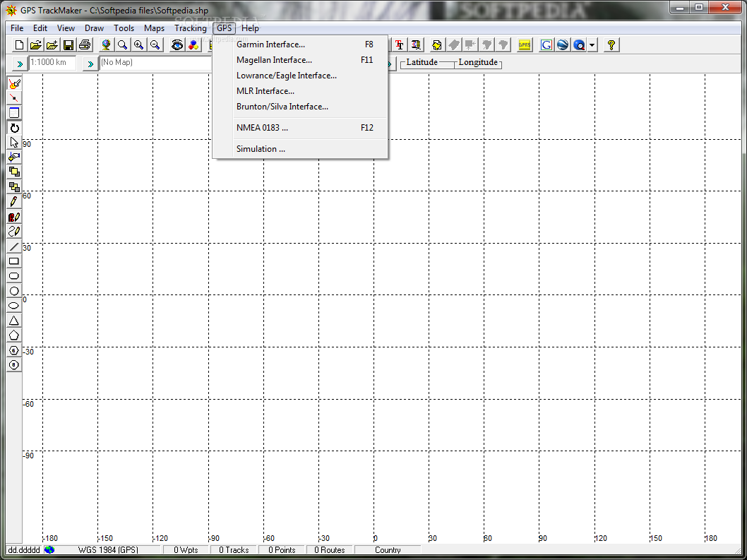Open the Help menu
This screenshot has height=560, width=747.
click(x=250, y=28)
